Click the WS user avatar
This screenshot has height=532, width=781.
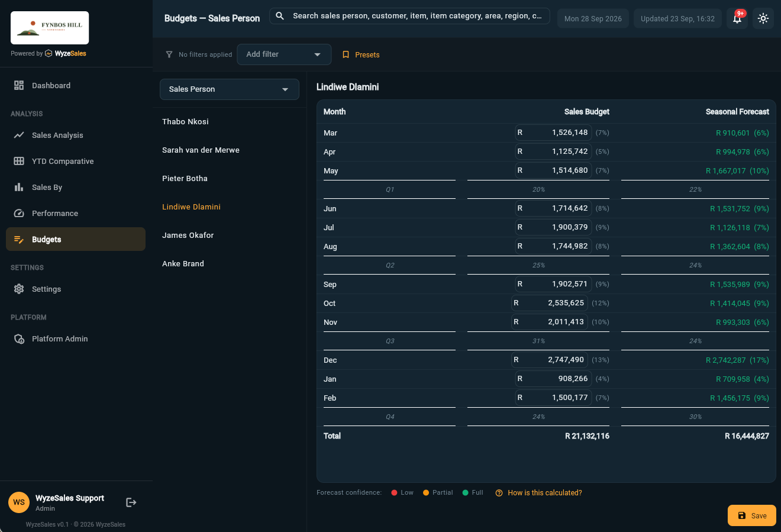click(19, 502)
